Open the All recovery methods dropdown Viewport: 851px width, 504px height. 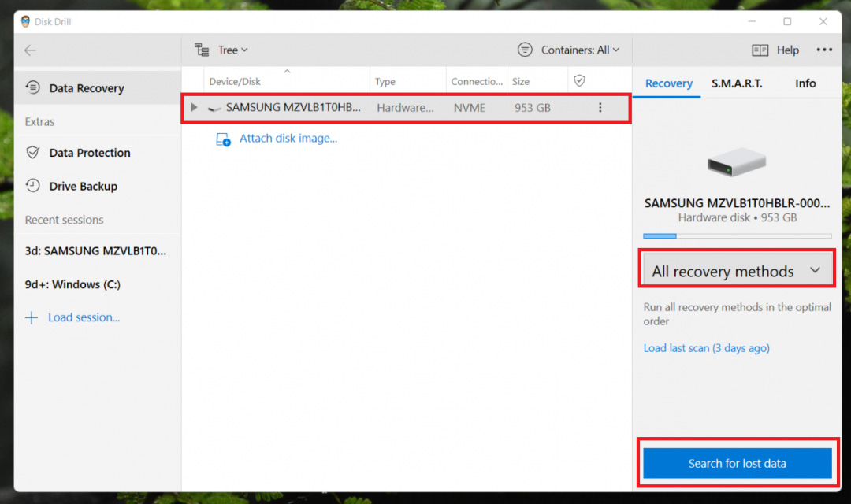coord(736,269)
